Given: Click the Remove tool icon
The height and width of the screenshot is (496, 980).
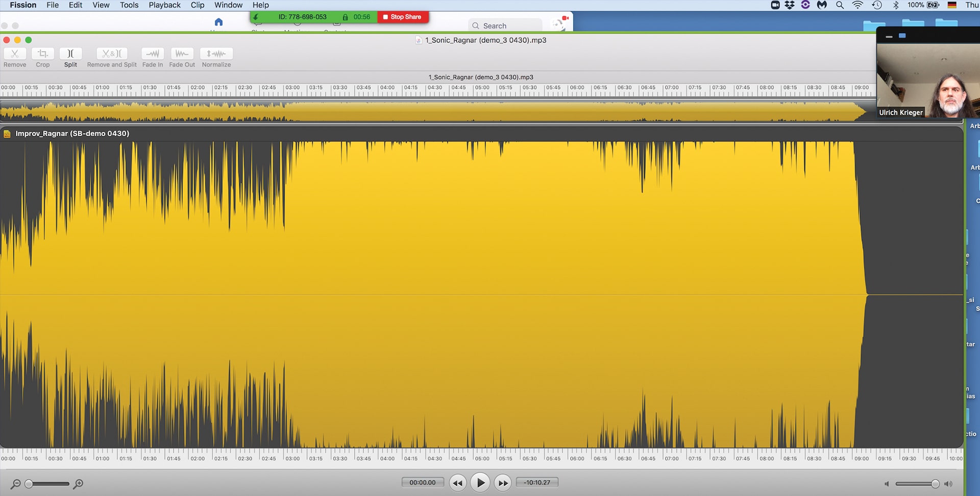Looking at the screenshot, I should (x=15, y=54).
